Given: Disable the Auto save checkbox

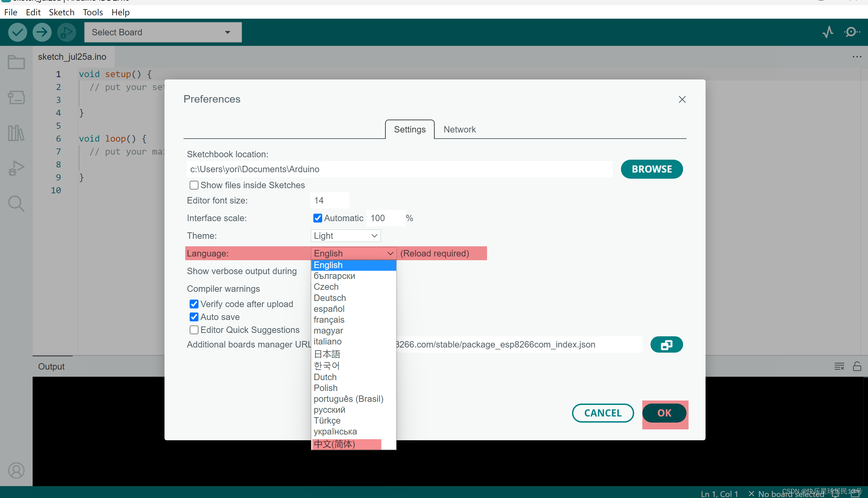Looking at the screenshot, I should [x=194, y=317].
